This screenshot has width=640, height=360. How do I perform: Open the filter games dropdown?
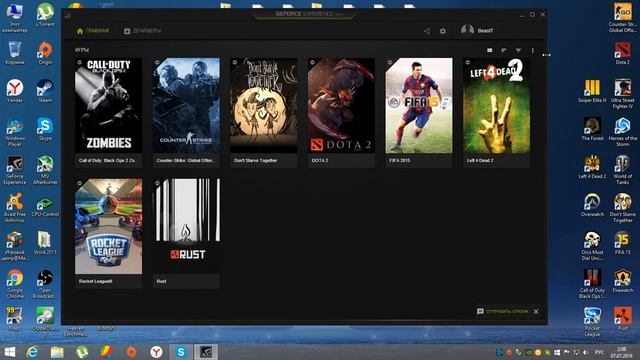click(x=518, y=50)
